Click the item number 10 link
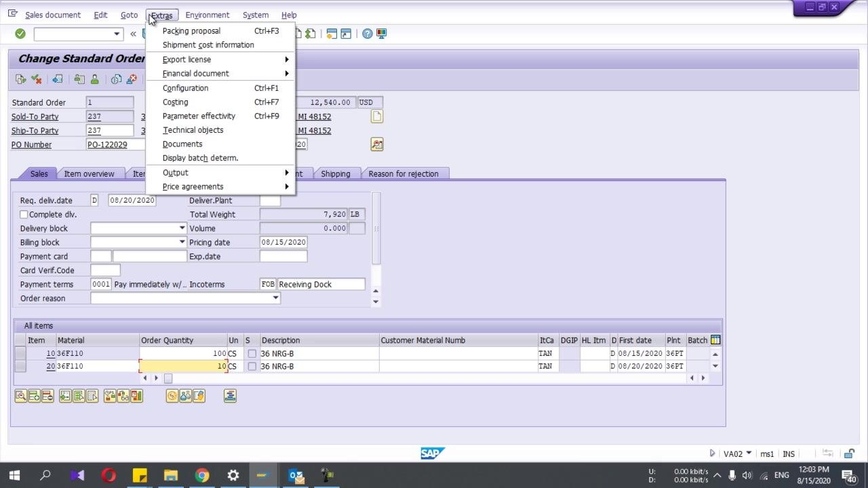The image size is (868, 488). (50, 354)
